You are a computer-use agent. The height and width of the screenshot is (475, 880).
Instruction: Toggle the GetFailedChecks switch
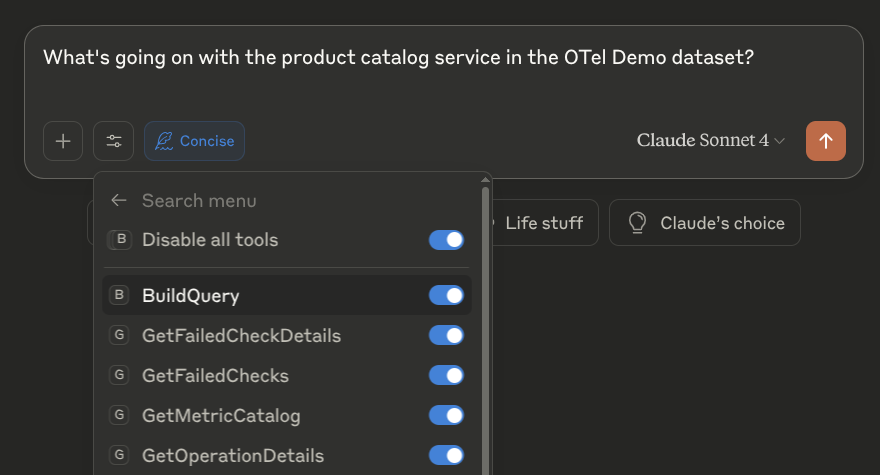(446, 376)
